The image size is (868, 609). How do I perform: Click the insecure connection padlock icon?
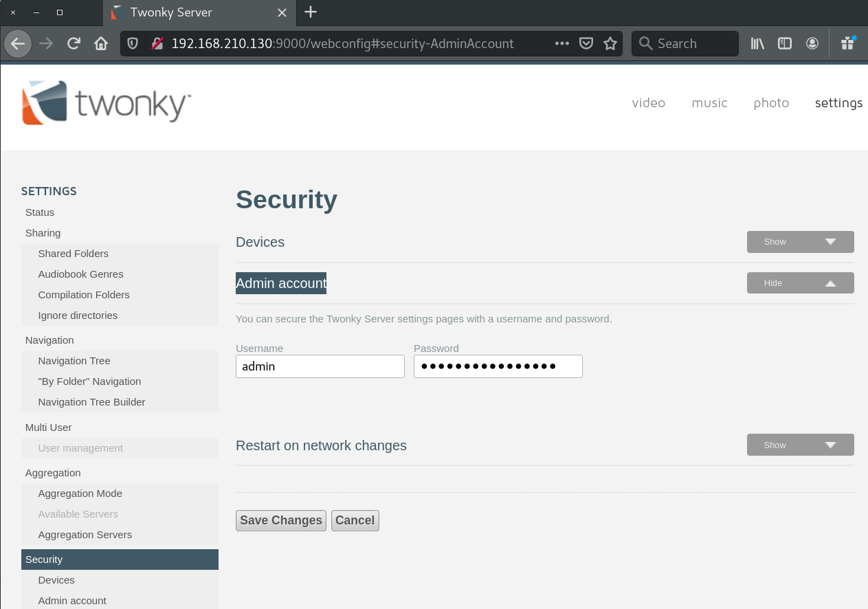157,43
